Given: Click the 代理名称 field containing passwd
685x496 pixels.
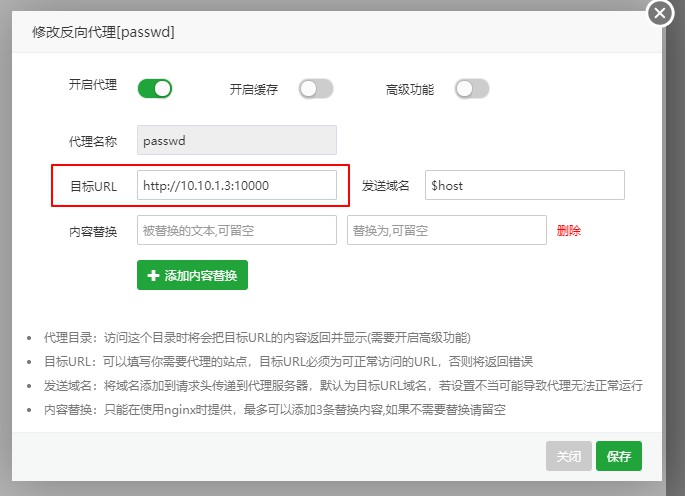Looking at the screenshot, I should pos(236,140).
